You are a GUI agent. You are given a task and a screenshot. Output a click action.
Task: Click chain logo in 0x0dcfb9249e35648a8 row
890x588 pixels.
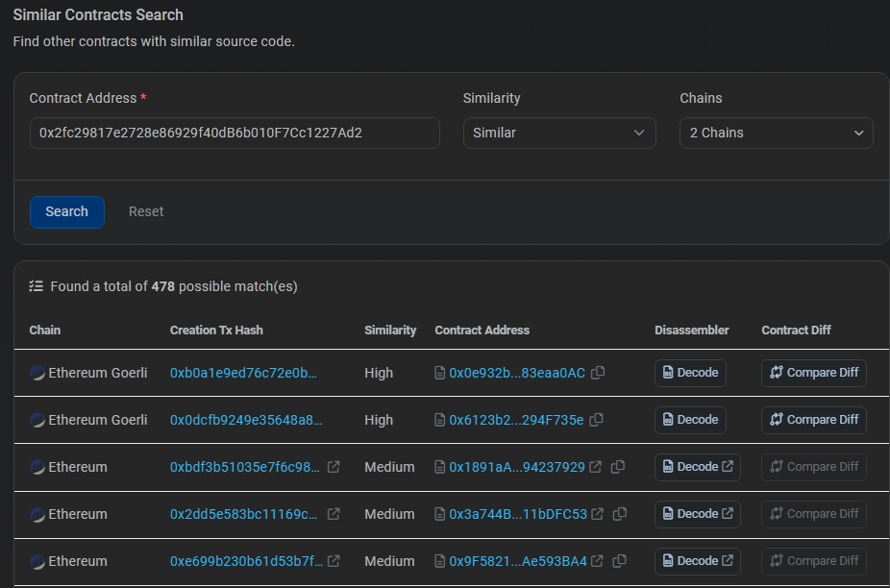point(37,420)
